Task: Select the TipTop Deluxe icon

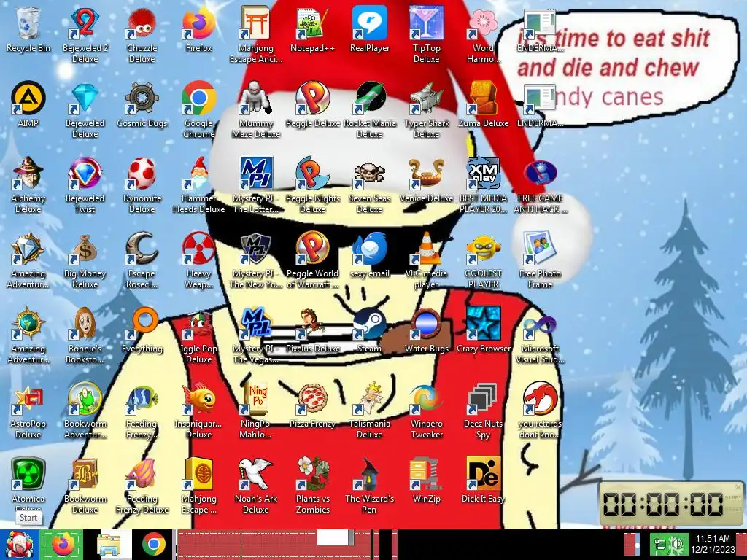Action: click(426, 35)
